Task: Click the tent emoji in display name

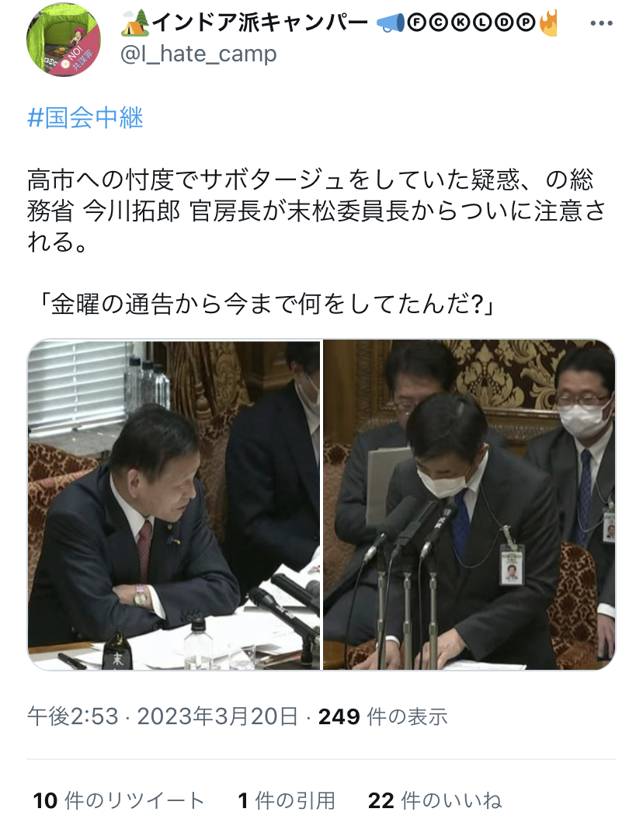Action: pyautogui.click(x=135, y=23)
